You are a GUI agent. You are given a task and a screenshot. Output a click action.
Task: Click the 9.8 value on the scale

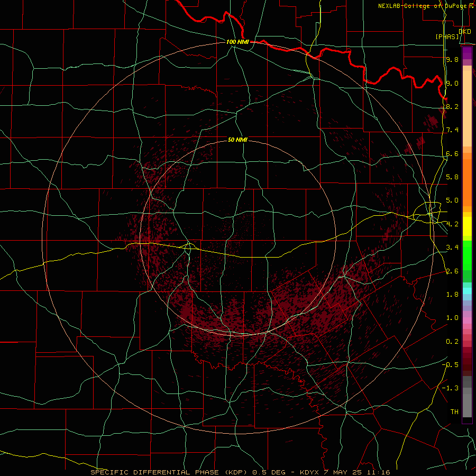pyautogui.click(x=452, y=59)
